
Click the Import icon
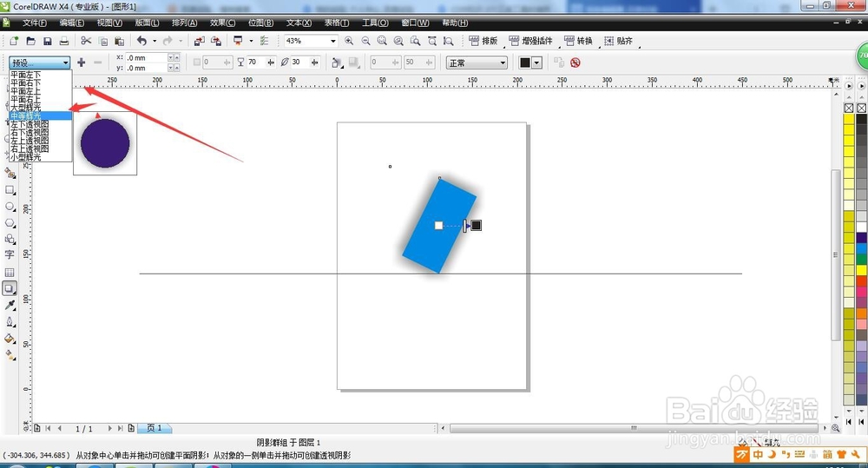pos(200,41)
